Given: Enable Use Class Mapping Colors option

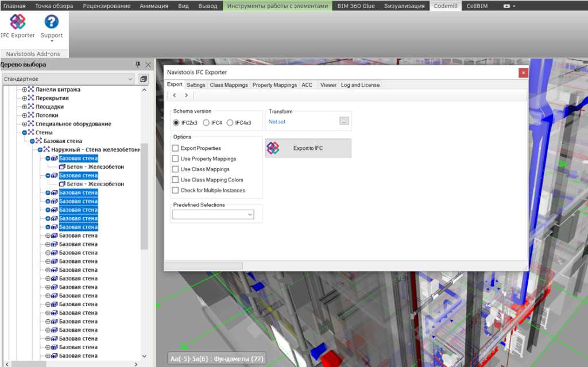Looking at the screenshot, I should (x=175, y=180).
